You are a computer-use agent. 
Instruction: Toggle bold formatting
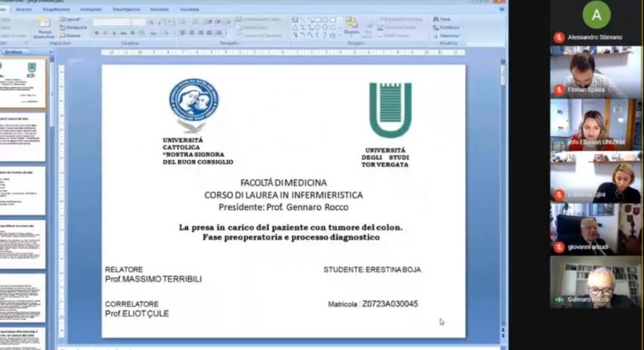[x=97, y=33]
